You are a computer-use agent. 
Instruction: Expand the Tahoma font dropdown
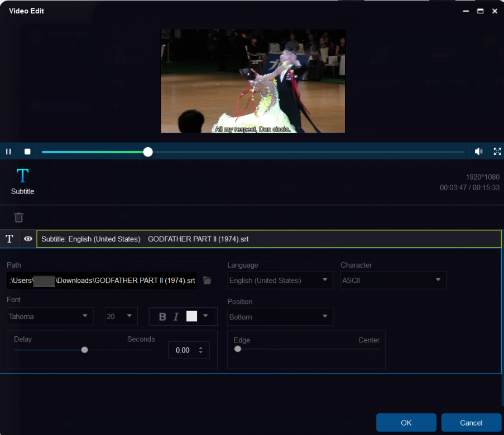49,316
